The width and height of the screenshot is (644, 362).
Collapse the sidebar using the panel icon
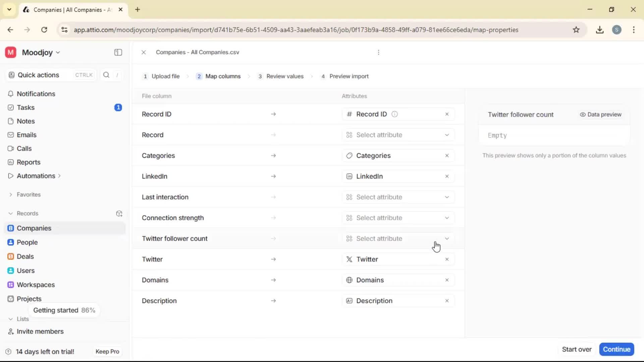click(x=118, y=52)
